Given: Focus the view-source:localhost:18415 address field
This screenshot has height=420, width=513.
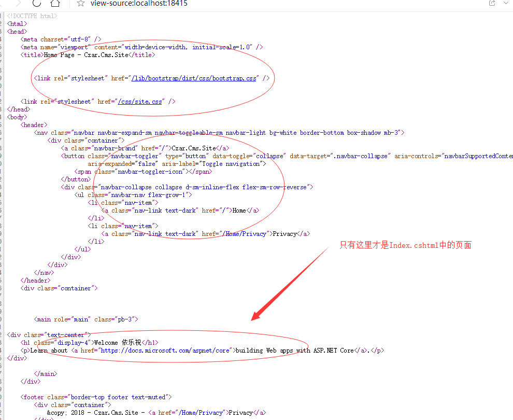Looking at the screenshot, I should click(139, 3).
